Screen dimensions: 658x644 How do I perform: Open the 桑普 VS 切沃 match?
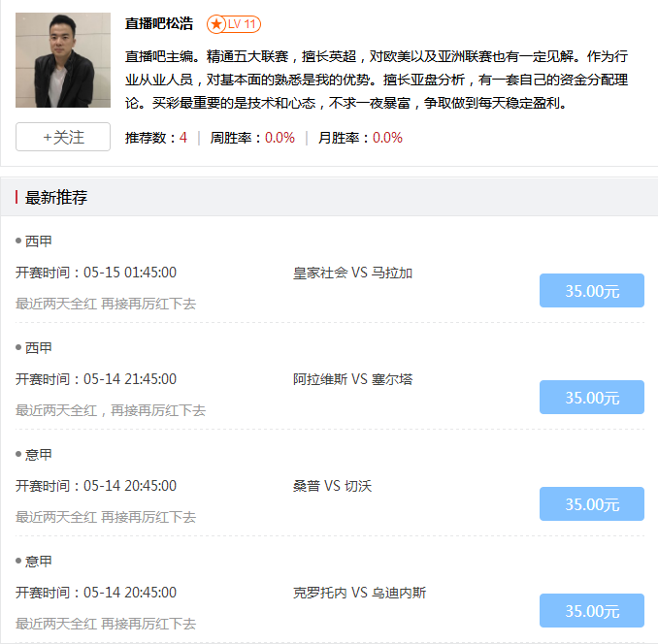point(332,486)
